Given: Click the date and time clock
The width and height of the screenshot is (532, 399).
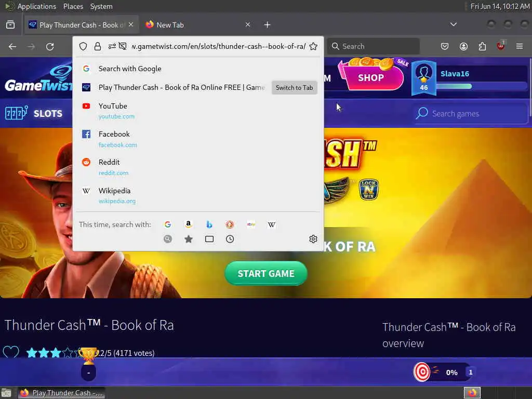Looking at the screenshot, I should (499, 6).
